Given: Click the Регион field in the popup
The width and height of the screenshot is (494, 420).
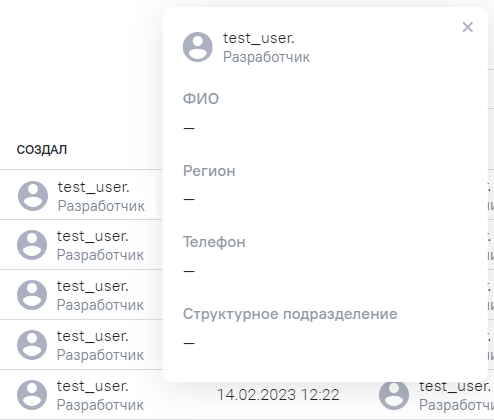Looking at the screenshot, I should pos(209,171).
